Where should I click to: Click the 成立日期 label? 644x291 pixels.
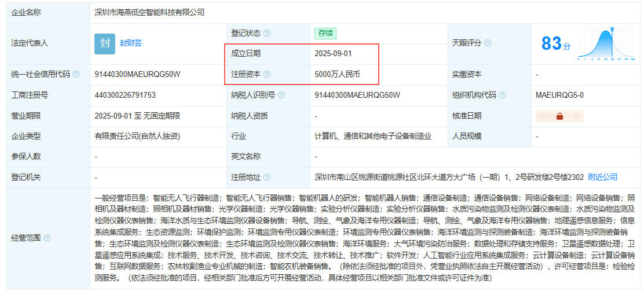[x=246, y=54]
